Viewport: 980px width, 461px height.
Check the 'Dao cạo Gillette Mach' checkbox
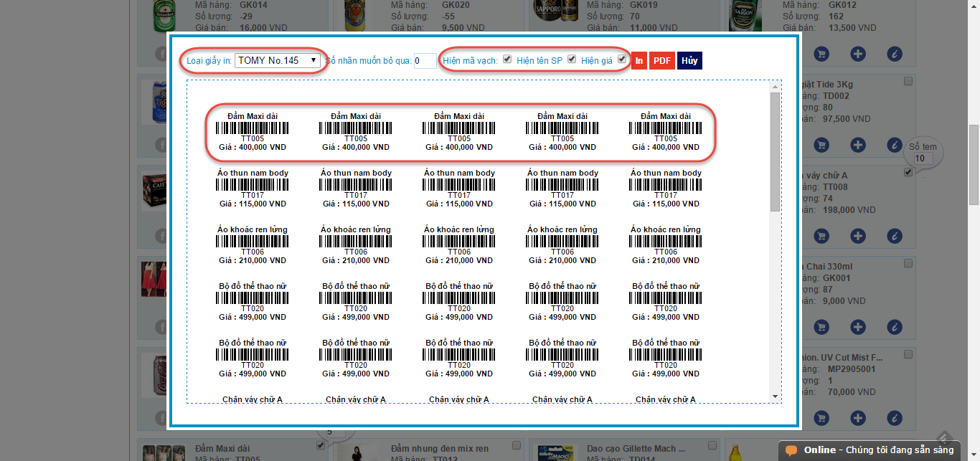(712, 446)
